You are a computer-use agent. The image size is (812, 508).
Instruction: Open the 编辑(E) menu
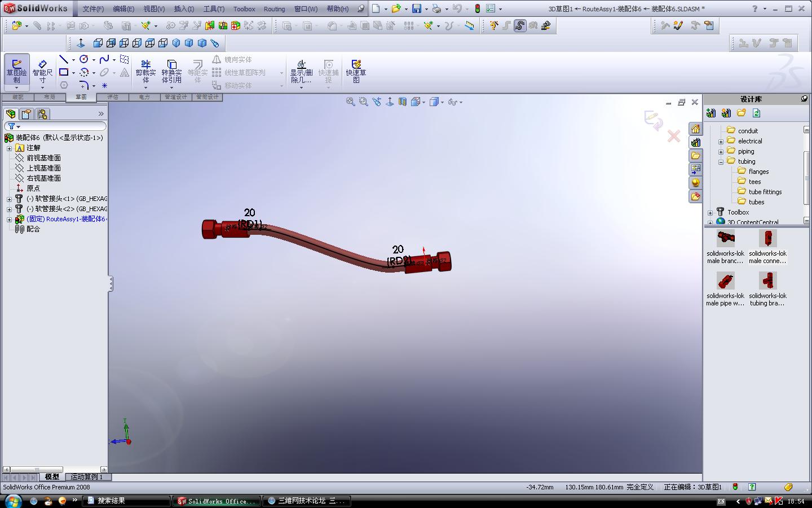click(x=123, y=9)
